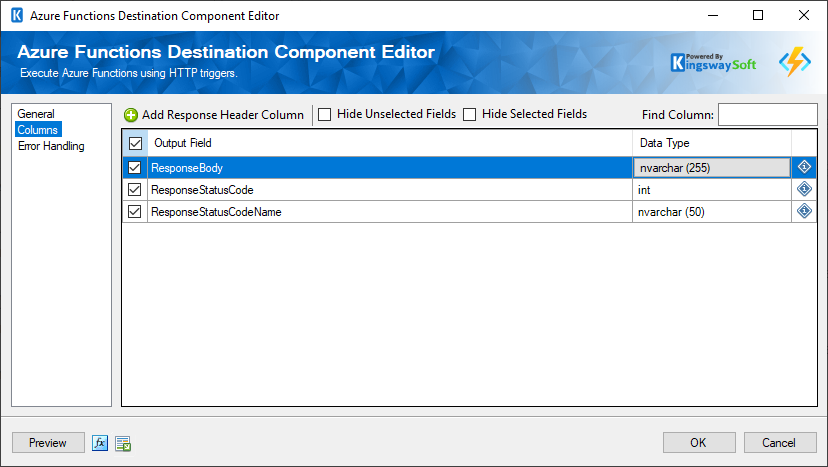This screenshot has height=467, width=828.
Task: Click the Output Field column header
Action: 390,143
